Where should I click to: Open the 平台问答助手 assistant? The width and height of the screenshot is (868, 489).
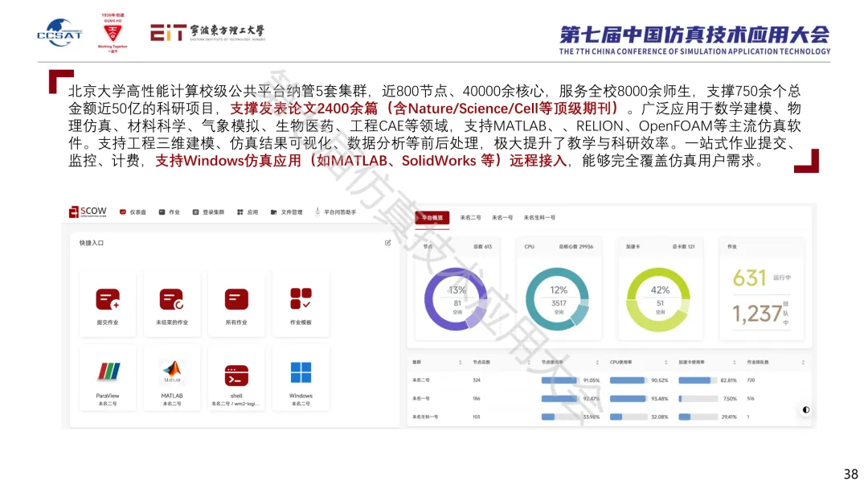pos(335,212)
